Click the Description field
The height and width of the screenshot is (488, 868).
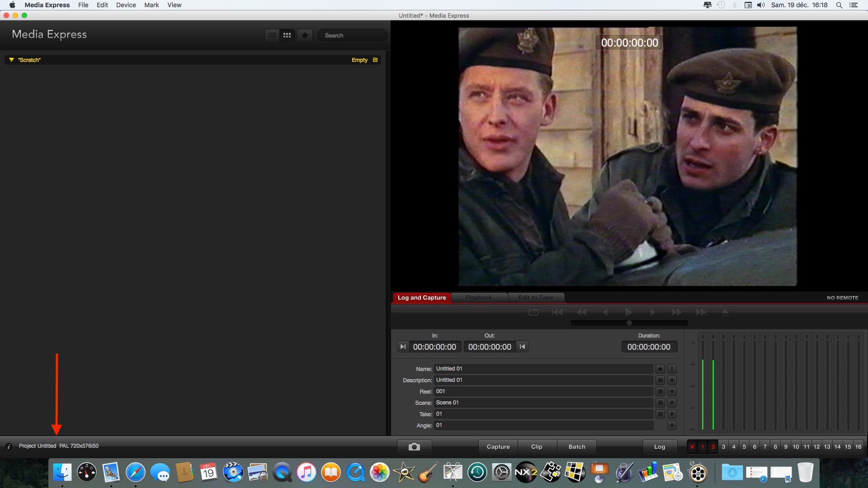click(x=543, y=380)
